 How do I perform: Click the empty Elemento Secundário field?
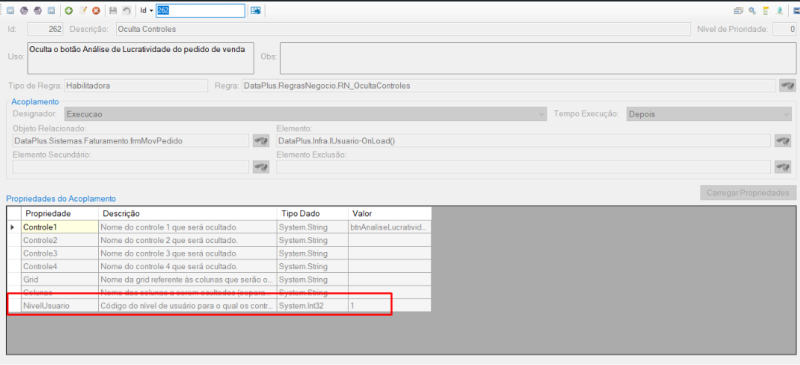pyautogui.click(x=131, y=167)
